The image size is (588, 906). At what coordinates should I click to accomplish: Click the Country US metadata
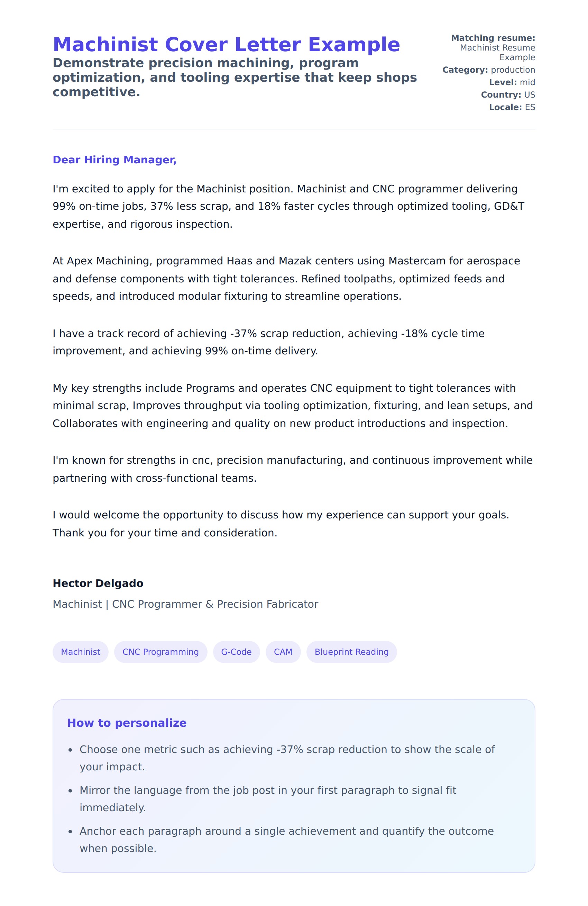pyautogui.click(x=508, y=95)
